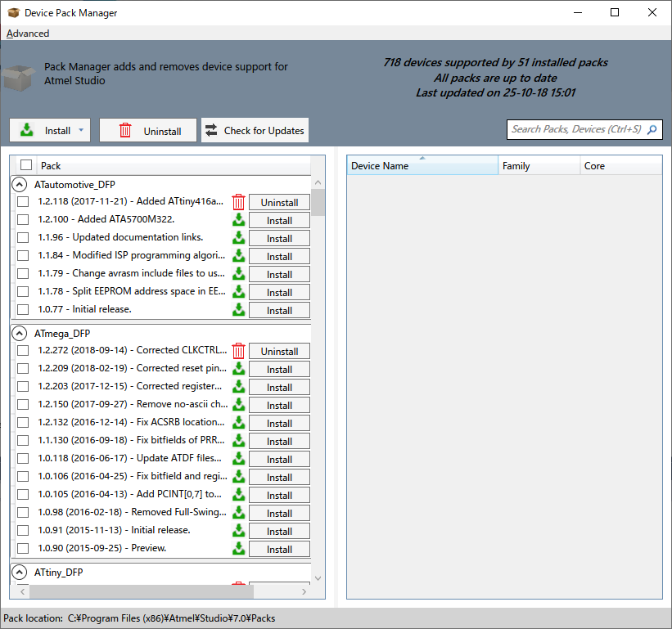Check the box for 1.0.105 Add PCINT
This screenshot has height=629, width=672.
[x=23, y=495]
